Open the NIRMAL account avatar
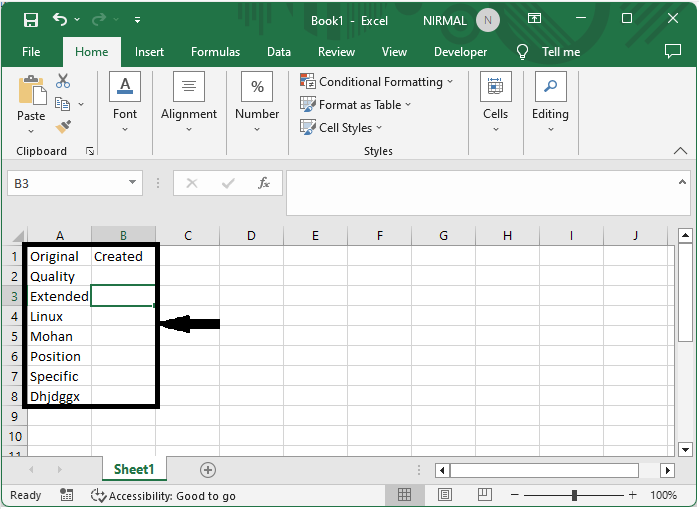Viewport: 699px width, 509px height. click(488, 20)
